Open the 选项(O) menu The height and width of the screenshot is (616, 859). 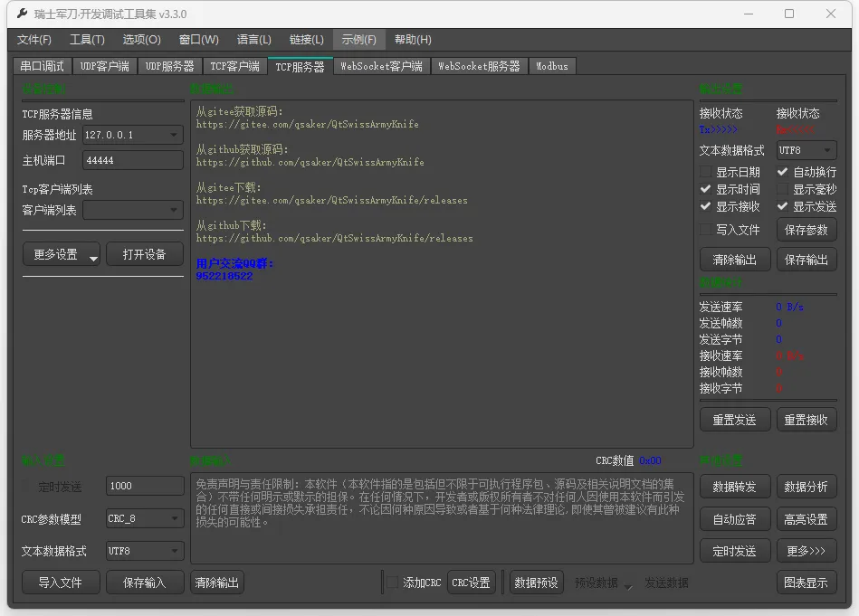coord(141,40)
